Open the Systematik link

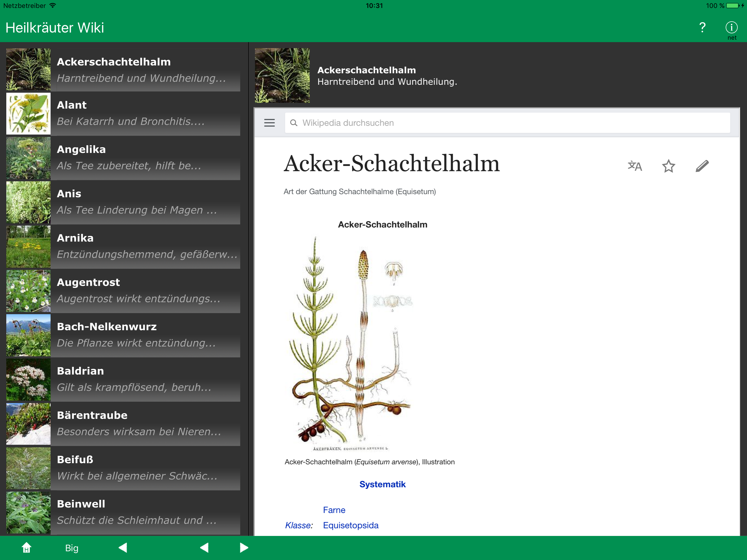[x=382, y=484]
